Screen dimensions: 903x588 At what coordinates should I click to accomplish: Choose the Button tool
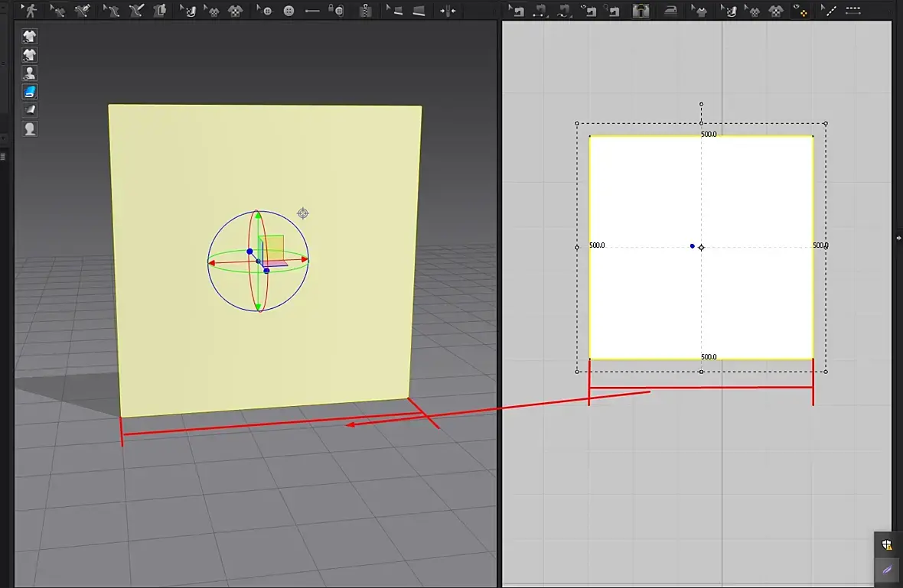click(x=289, y=11)
